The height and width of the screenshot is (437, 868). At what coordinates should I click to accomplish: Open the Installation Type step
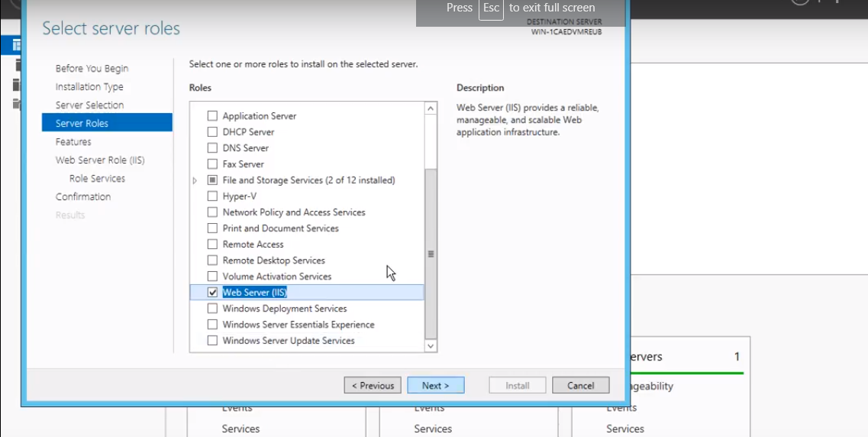click(x=89, y=87)
